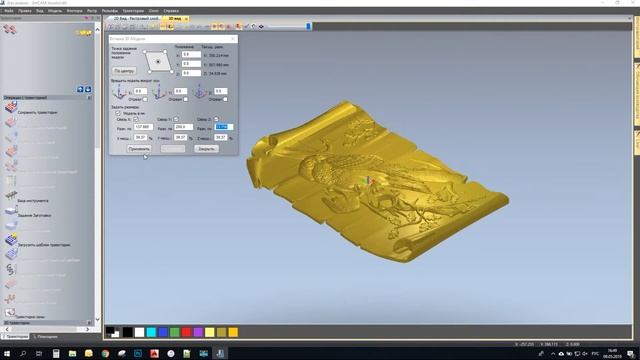The image size is (640, 360).
Task: Select the purple color swatch
Action: 198,332
